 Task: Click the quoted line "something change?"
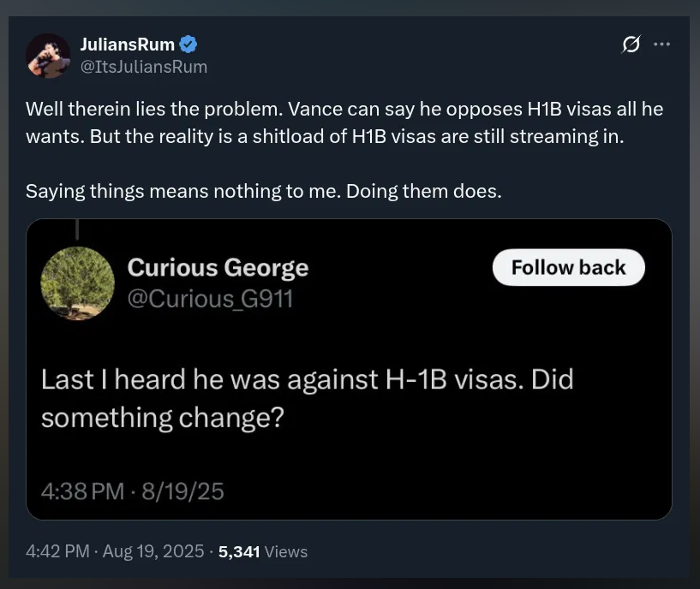pos(163,418)
